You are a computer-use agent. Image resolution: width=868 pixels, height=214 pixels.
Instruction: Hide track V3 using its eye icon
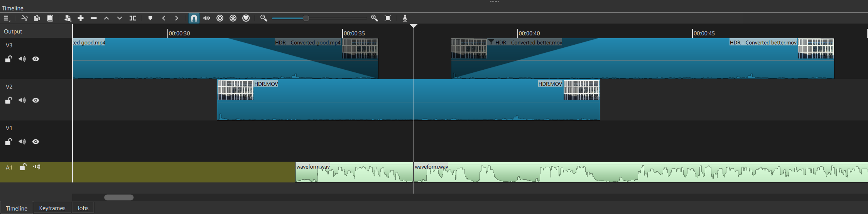pos(36,59)
